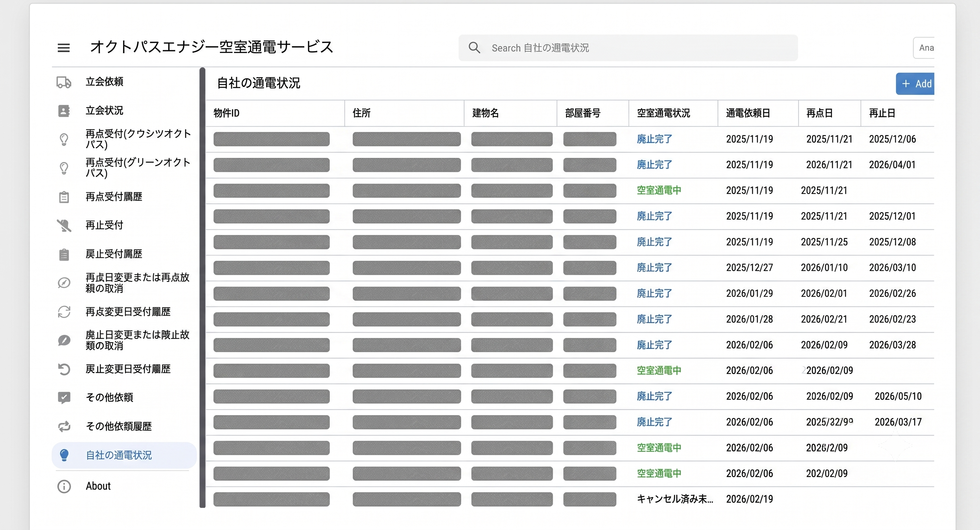This screenshot has height=530, width=980.
Task: Click 廃止完了 link in row with 再止日 2026/05/10
Action: click(654, 396)
